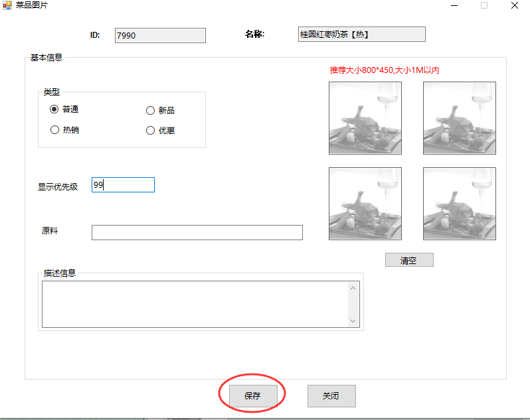Select the bottom-left dish image thumbnail
The height and width of the screenshot is (420, 530).
[x=365, y=204]
